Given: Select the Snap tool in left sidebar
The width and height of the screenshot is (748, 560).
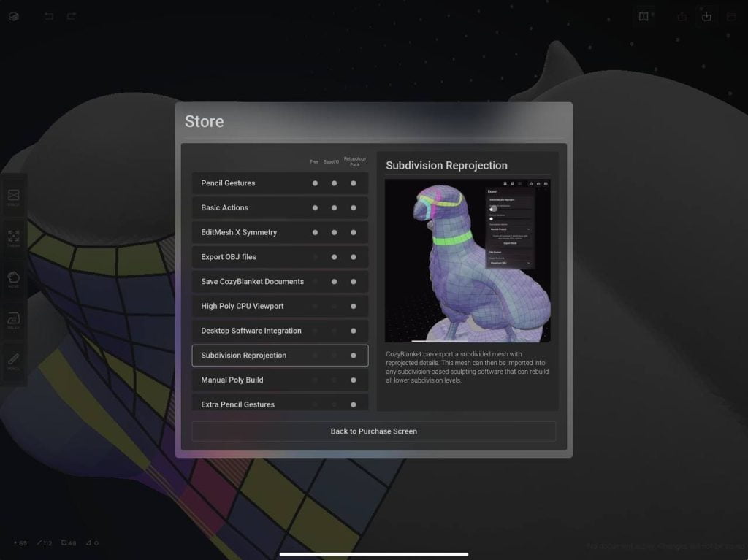Looking at the screenshot, I should pyautogui.click(x=14, y=196).
